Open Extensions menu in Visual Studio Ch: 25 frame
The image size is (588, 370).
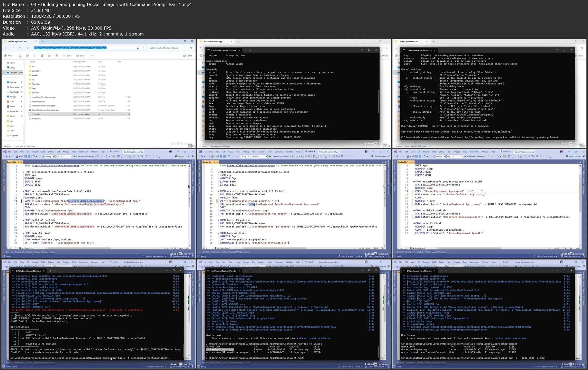click(279, 152)
